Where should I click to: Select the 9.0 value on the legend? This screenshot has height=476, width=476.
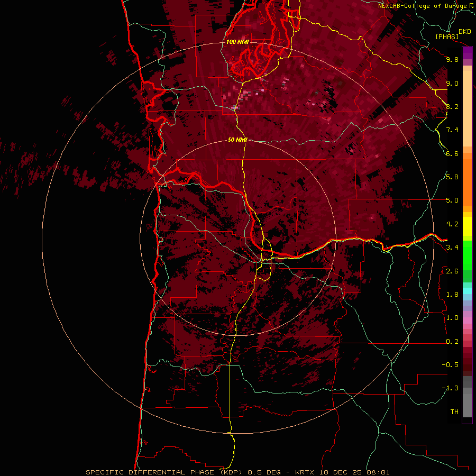coord(452,83)
